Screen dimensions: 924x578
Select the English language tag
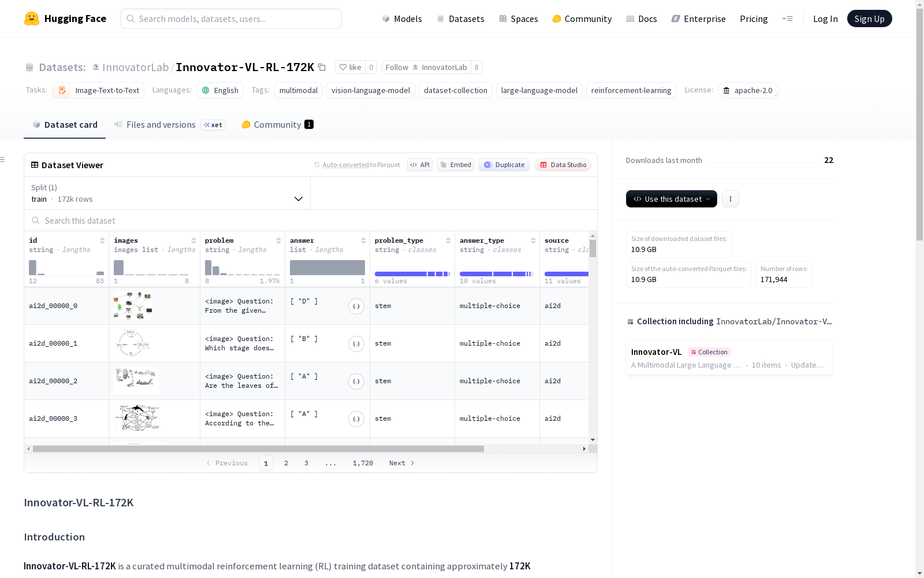[x=220, y=90]
